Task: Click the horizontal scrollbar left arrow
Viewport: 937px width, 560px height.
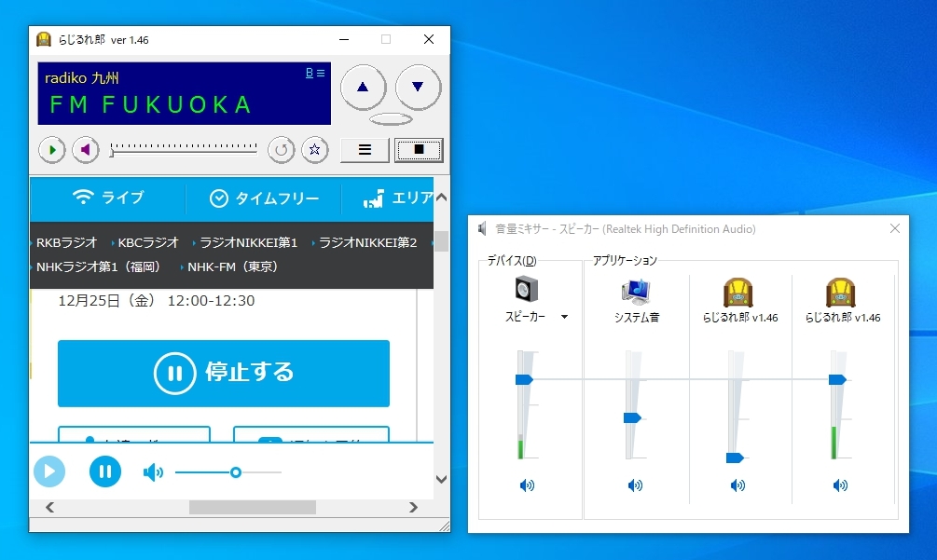Action: 50,508
